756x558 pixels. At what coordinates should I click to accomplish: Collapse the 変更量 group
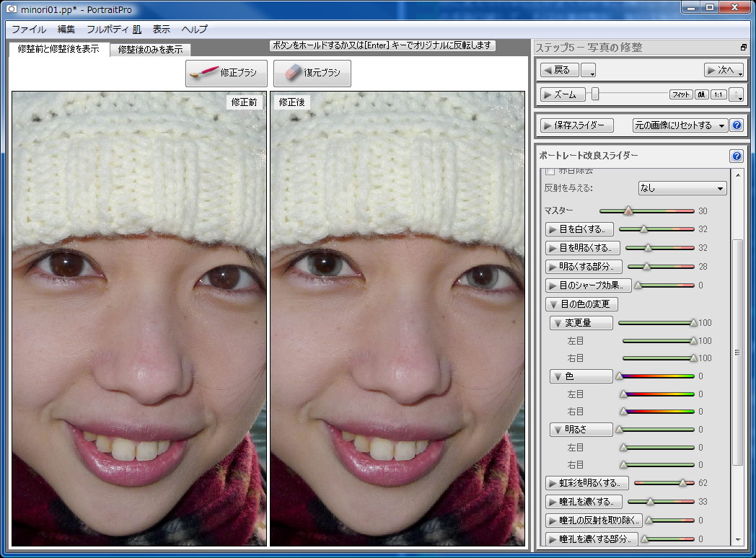pos(581,323)
